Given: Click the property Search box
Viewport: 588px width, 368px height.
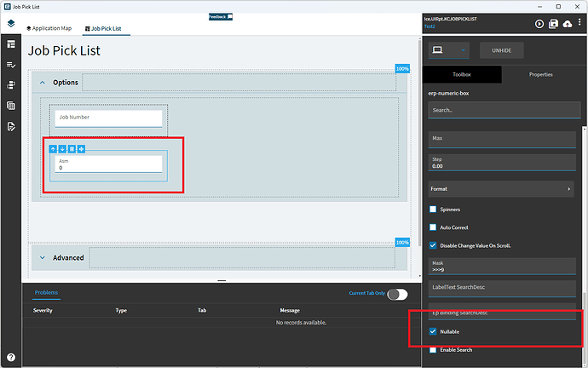Looking at the screenshot, I should pyautogui.click(x=504, y=110).
